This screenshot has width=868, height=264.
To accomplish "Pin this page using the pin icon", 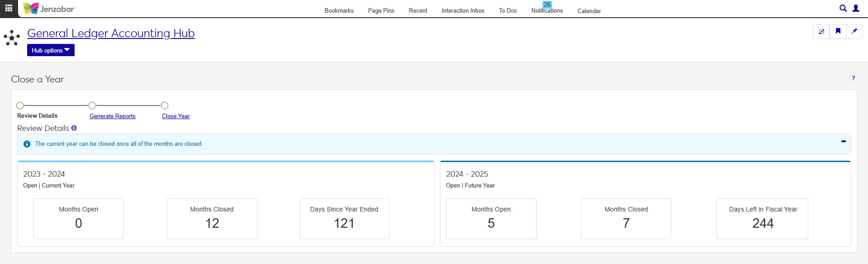I will (x=854, y=31).
